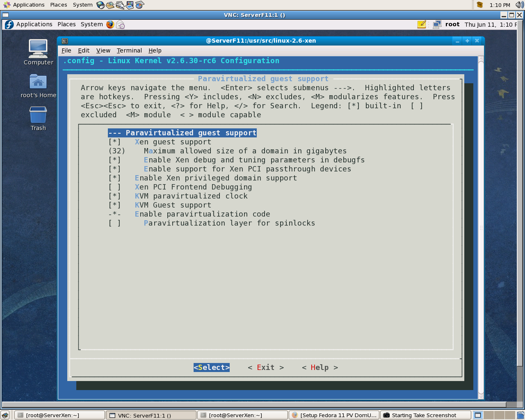Open the envelope mail launcher in outer top panel
Viewport: 525px width, 420px height.
(110, 5)
